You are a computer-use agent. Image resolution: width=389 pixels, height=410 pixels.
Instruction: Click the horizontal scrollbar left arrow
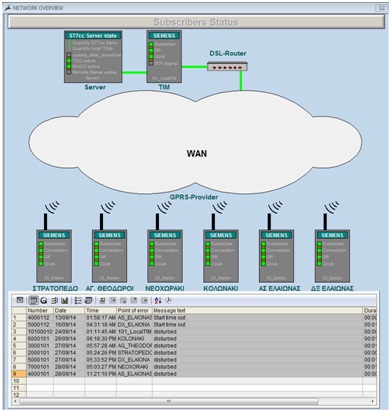tap(16, 401)
